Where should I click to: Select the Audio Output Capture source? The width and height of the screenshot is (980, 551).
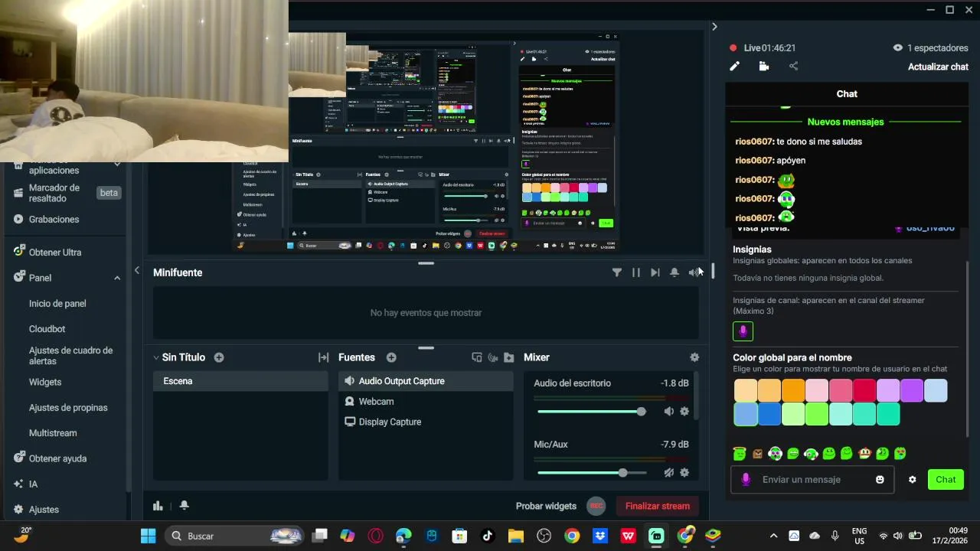[x=426, y=381]
